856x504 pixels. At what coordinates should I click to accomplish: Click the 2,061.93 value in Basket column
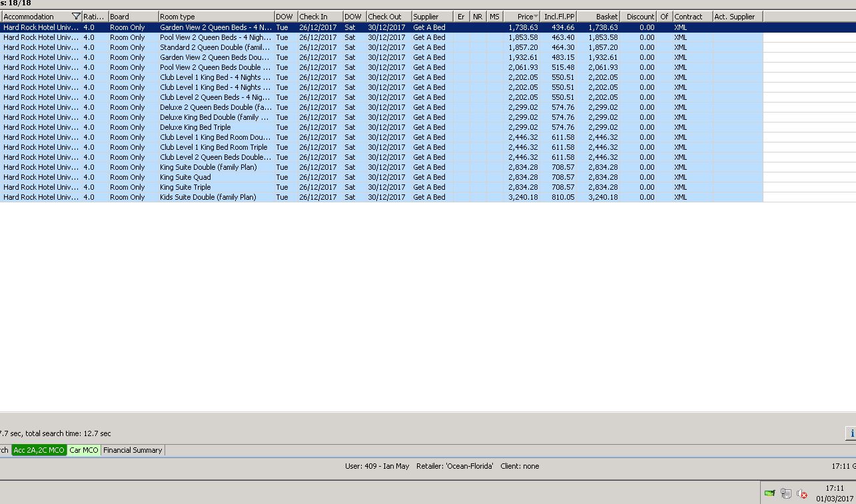(603, 67)
